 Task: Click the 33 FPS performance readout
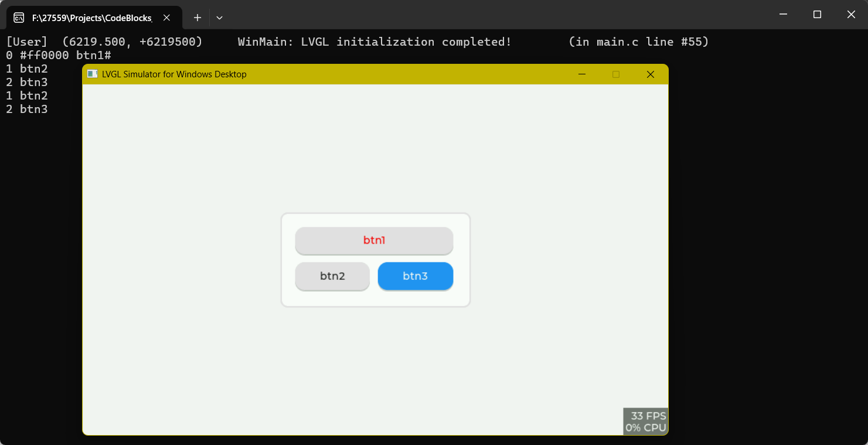(x=648, y=416)
